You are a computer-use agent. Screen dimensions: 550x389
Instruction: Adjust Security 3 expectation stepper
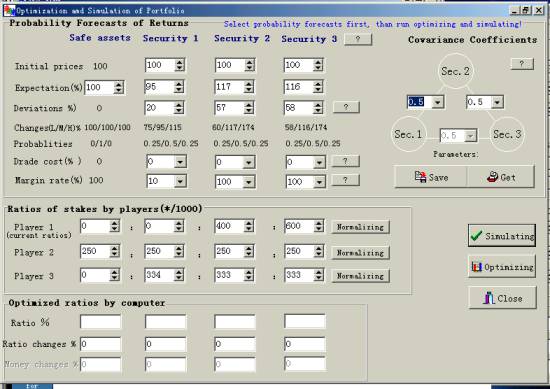pos(318,87)
